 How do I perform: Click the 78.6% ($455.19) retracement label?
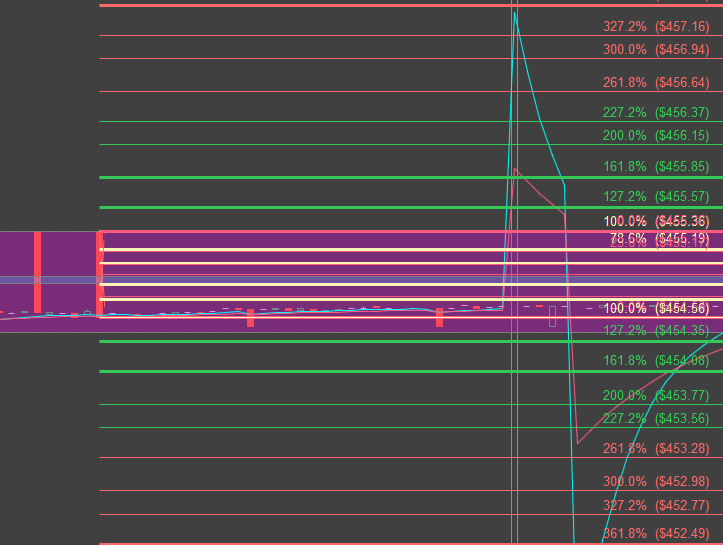pos(659,238)
